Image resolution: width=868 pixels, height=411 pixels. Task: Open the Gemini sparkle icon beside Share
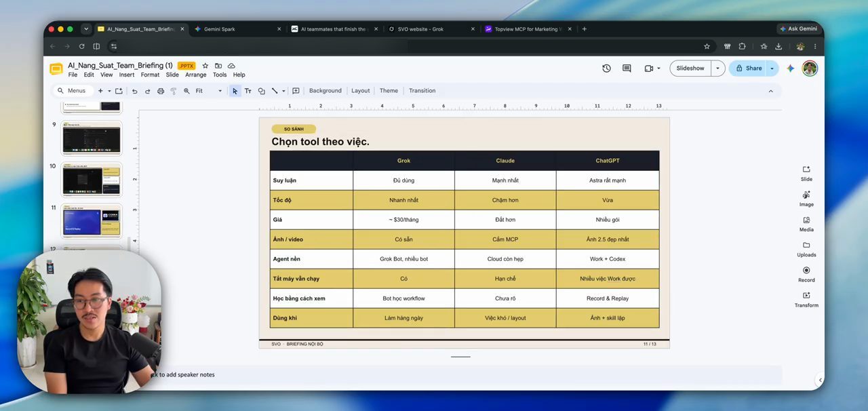click(x=790, y=68)
